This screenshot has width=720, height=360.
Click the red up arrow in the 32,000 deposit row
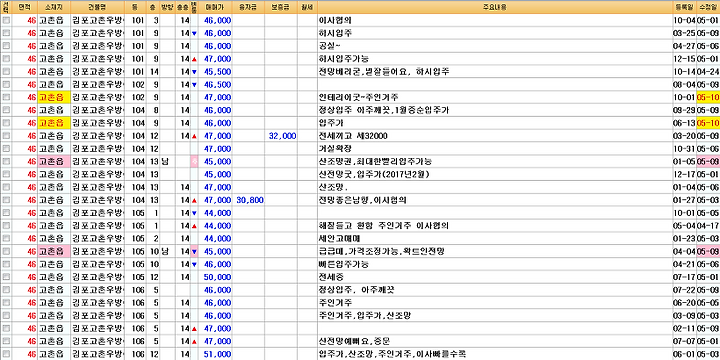pos(194,136)
